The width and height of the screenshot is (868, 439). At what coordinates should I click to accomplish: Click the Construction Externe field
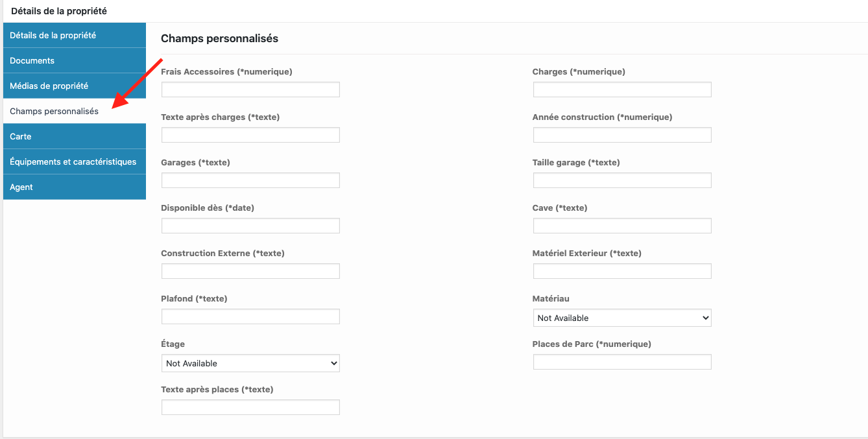coord(250,271)
